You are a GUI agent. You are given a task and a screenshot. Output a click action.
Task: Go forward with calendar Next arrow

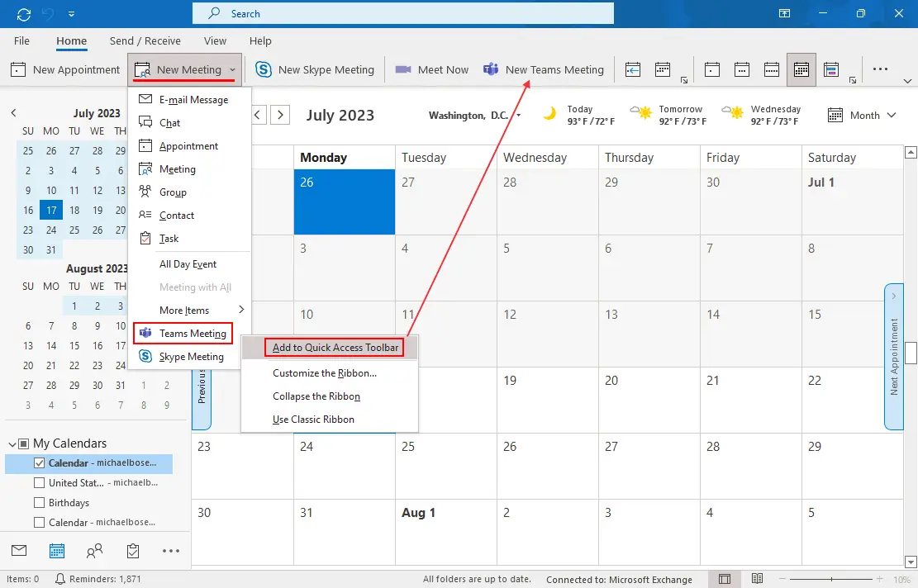coord(280,115)
